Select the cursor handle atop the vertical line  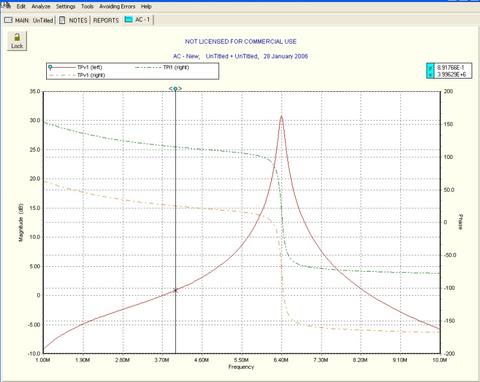[175, 89]
